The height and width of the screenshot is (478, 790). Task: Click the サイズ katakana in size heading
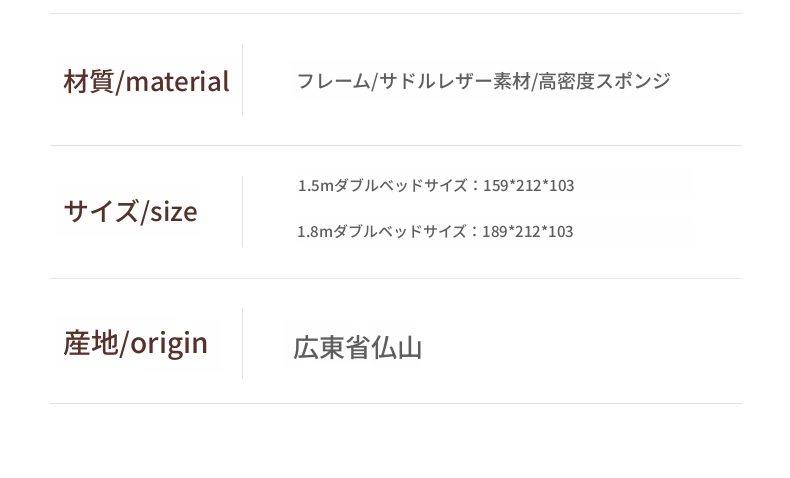coord(101,211)
